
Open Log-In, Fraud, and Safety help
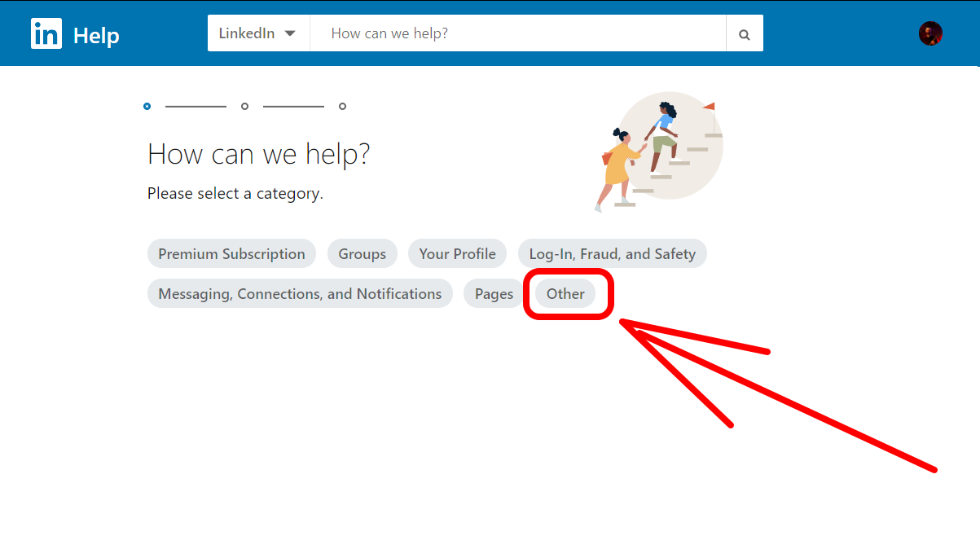click(x=613, y=253)
